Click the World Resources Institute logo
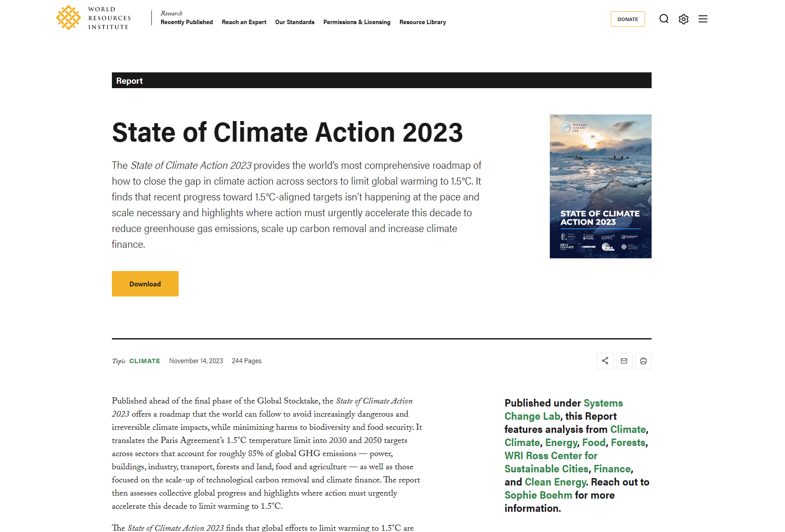This screenshot has width=785, height=532. [x=93, y=18]
